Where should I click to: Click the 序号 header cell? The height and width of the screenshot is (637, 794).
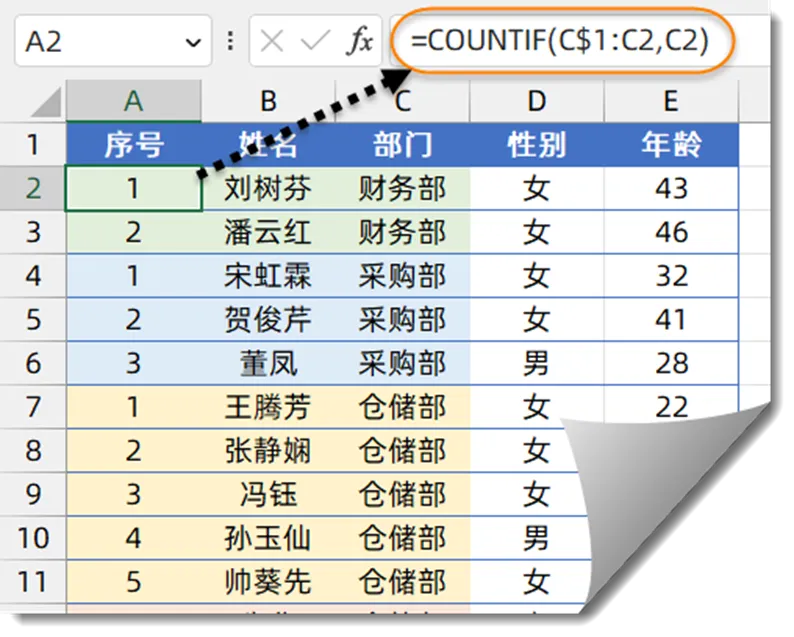coord(133,145)
